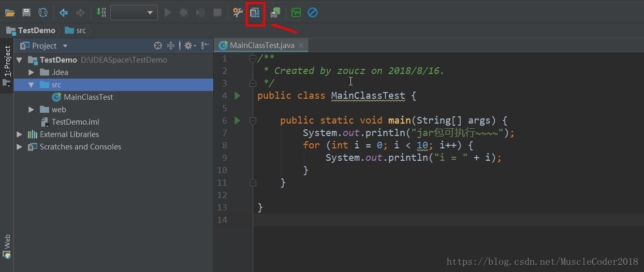Click line number 14 in gutter

[x=222, y=220]
